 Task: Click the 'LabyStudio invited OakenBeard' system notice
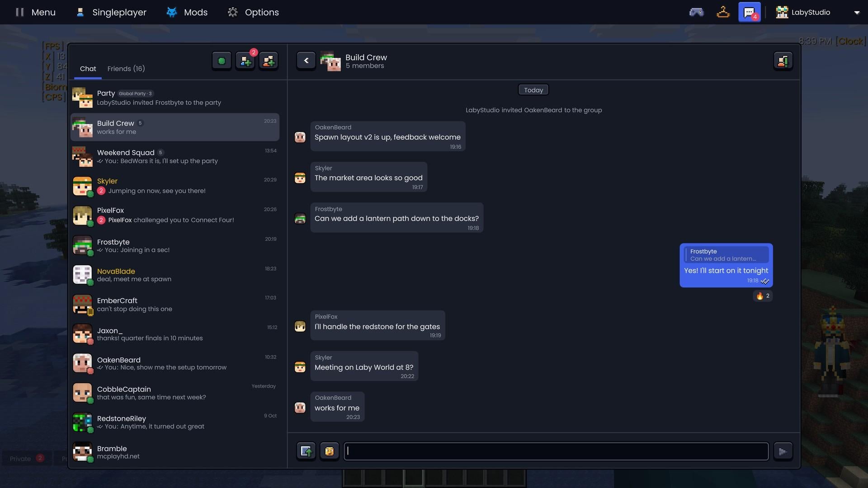tap(533, 110)
